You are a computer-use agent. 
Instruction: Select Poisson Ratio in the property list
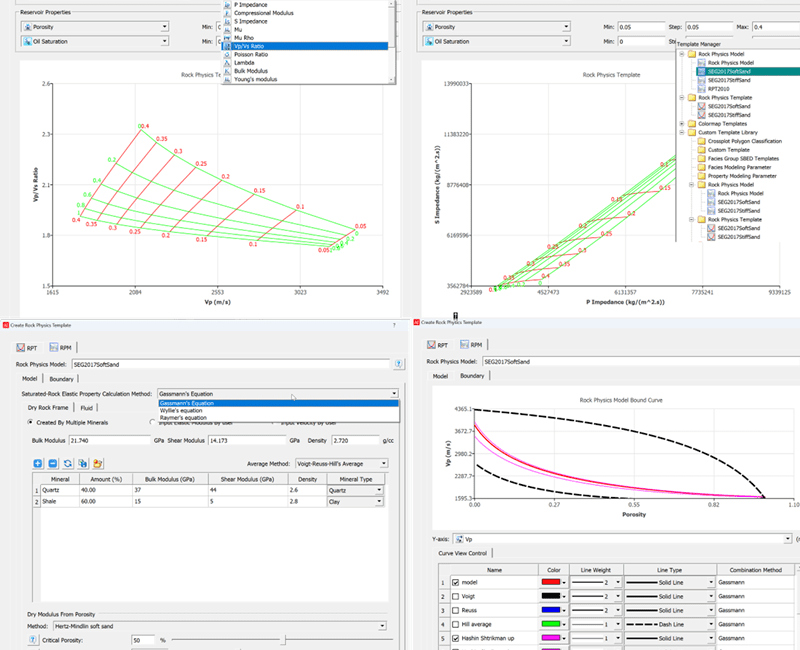point(252,56)
